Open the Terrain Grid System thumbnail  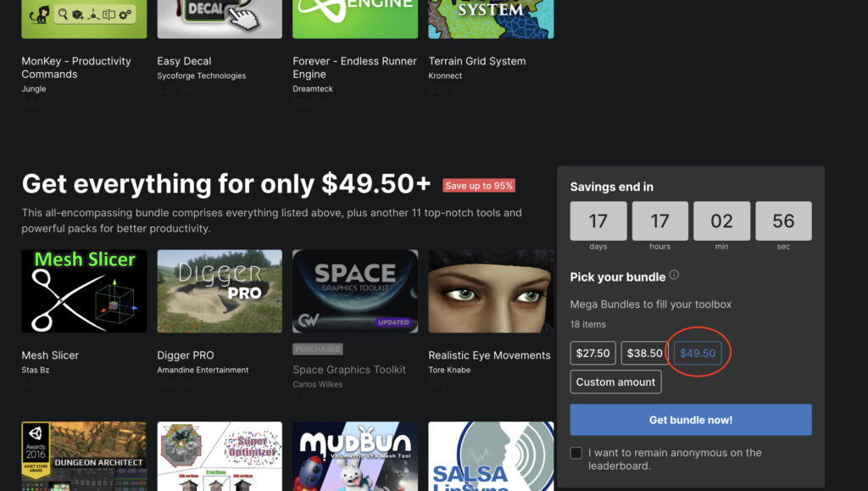(491, 19)
